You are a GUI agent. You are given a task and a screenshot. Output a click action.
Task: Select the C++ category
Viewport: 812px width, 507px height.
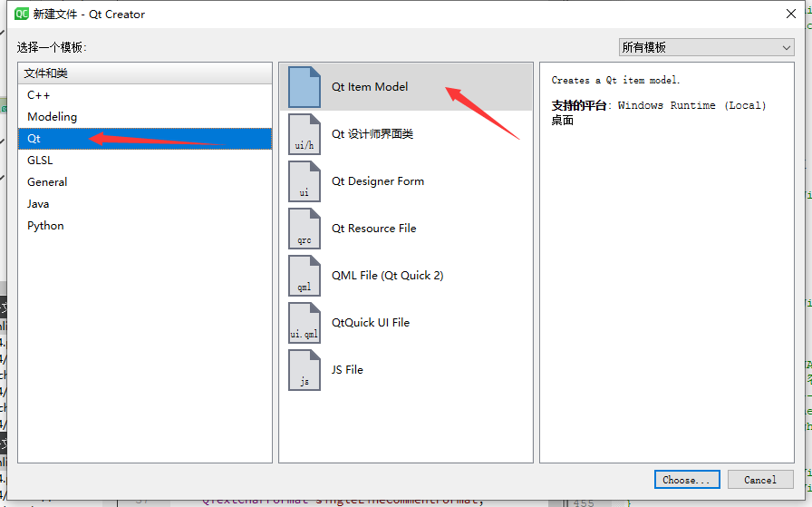pos(145,95)
